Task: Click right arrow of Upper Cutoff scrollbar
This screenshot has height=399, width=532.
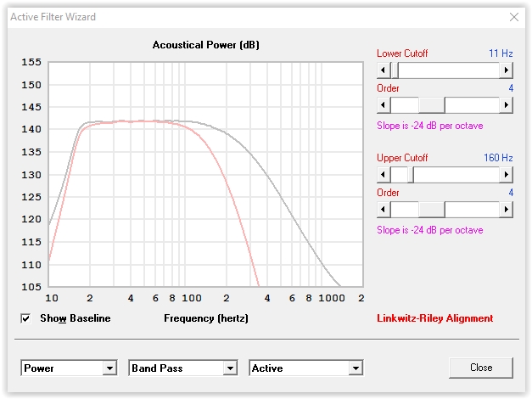Action: point(507,175)
